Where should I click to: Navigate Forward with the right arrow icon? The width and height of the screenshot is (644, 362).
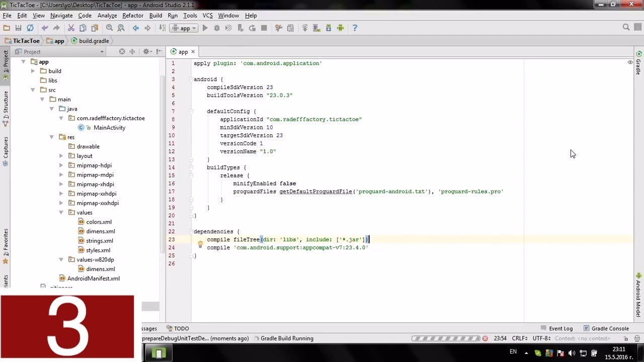(147, 28)
